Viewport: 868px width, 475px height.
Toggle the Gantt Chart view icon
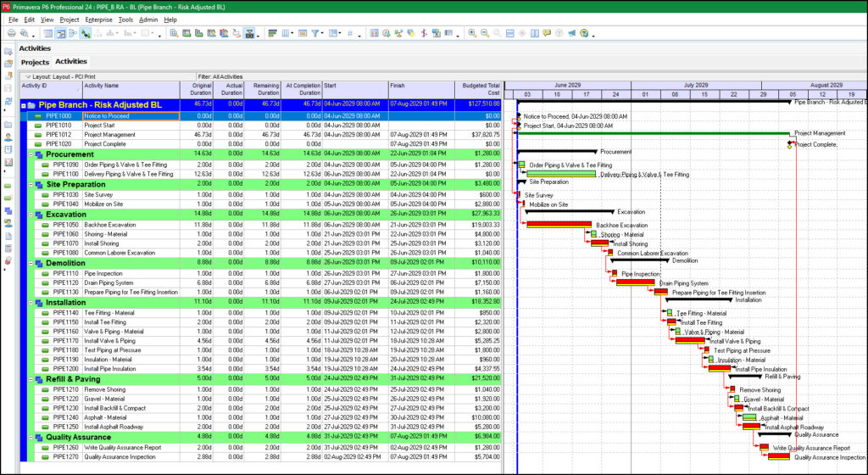coord(60,33)
